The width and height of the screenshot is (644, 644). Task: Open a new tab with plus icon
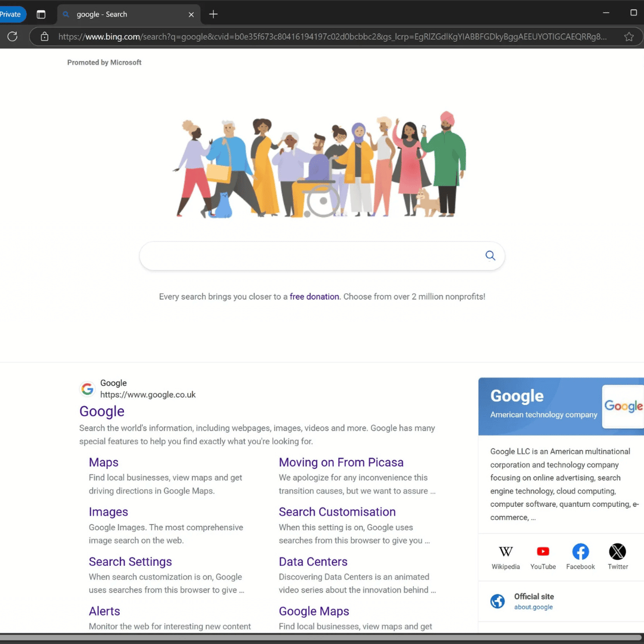point(213,14)
